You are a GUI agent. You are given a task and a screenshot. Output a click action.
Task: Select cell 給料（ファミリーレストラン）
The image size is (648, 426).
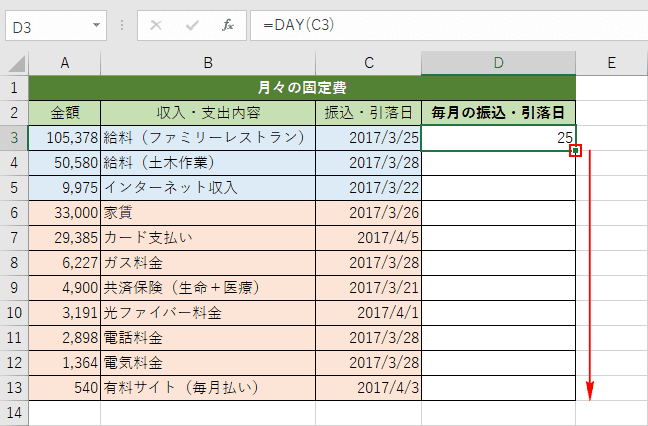click(x=208, y=138)
